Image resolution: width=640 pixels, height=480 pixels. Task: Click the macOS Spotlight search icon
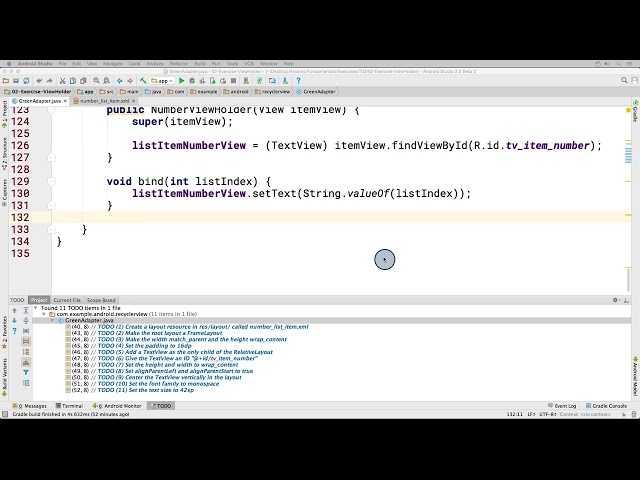coord(618,64)
